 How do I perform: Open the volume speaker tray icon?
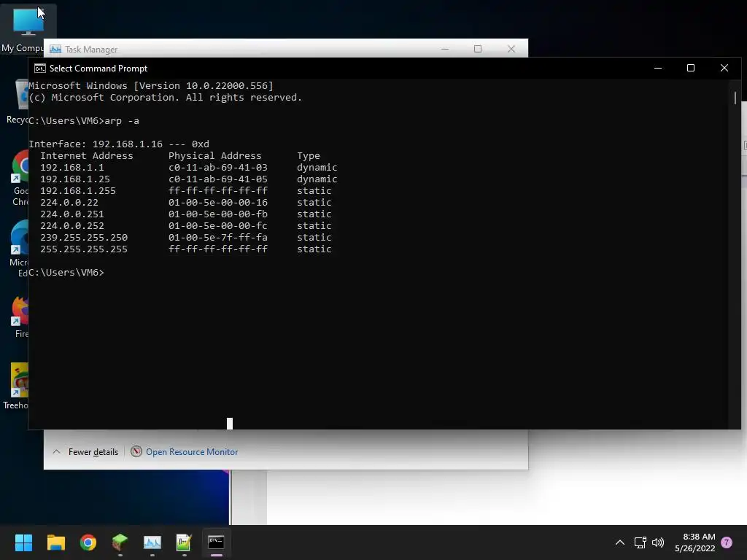[x=658, y=542]
